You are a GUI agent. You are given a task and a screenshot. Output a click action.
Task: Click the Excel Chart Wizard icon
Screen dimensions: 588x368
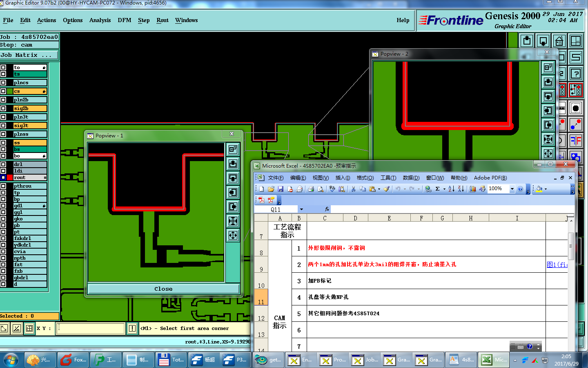pos(472,189)
